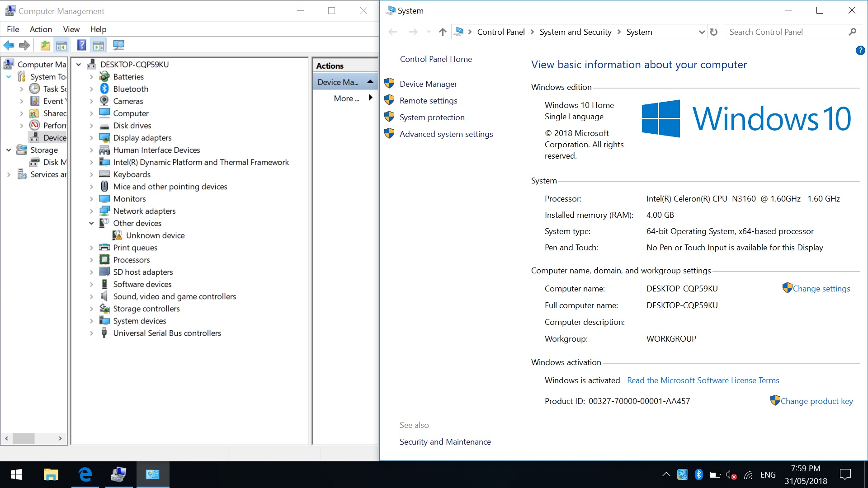The width and height of the screenshot is (868, 488).
Task: Toggle Show/Hide Action Pane toolbar button
Action: (x=98, y=45)
